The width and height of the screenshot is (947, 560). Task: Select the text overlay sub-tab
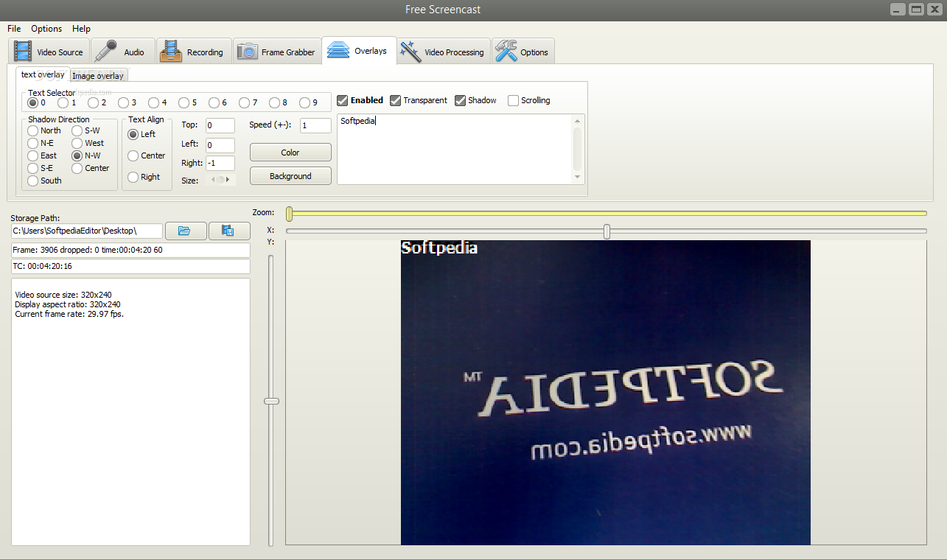pyautogui.click(x=43, y=74)
